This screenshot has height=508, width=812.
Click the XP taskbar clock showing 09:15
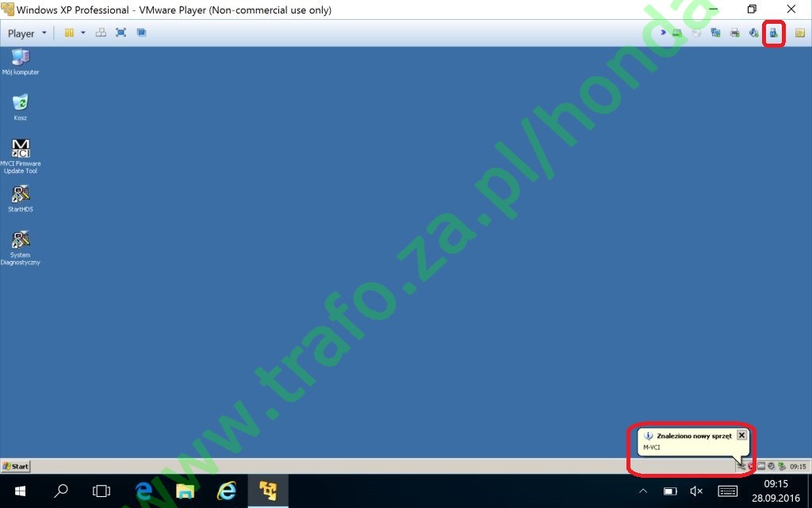click(798, 467)
